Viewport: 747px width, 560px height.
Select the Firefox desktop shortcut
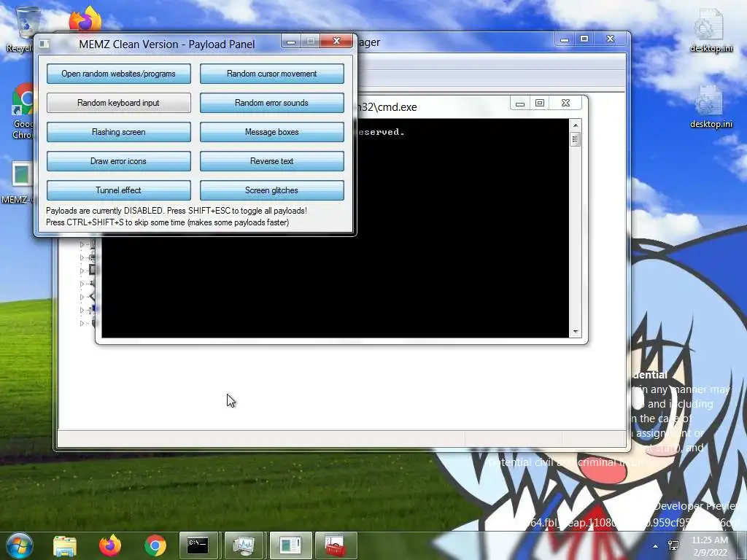(86, 20)
